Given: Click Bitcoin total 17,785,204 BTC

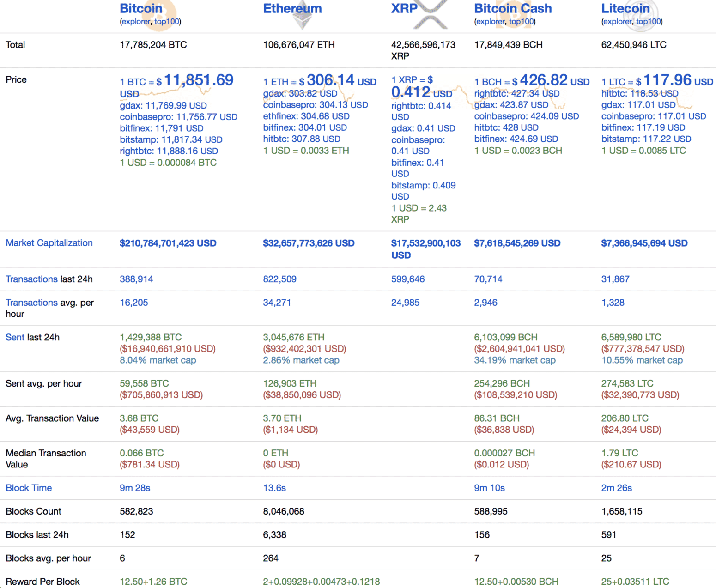Looking at the screenshot, I should tap(153, 45).
